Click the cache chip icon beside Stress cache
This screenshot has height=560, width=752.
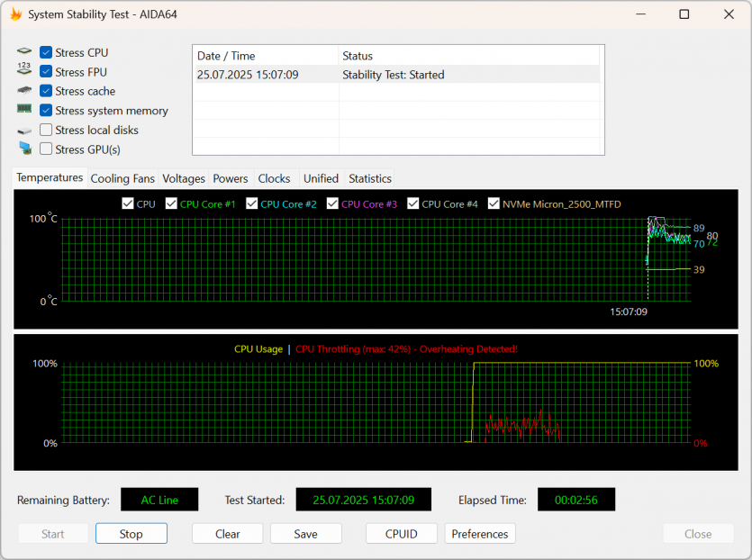click(x=24, y=91)
